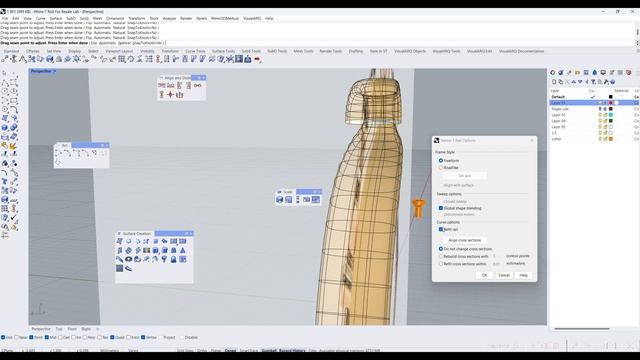Click the command prompt input line
The height and width of the screenshot is (360, 640).
pyautogui.click(x=318, y=43)
